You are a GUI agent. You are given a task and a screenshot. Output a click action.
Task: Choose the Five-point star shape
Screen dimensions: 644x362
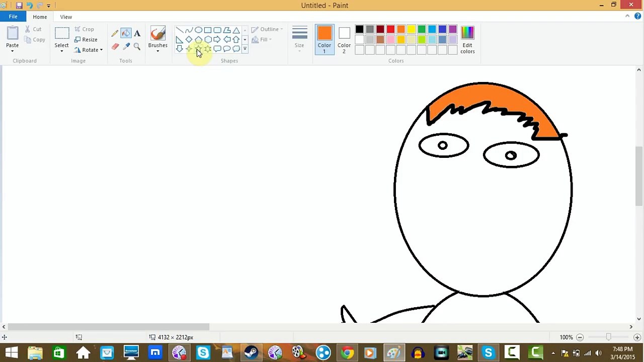(198, 49)
